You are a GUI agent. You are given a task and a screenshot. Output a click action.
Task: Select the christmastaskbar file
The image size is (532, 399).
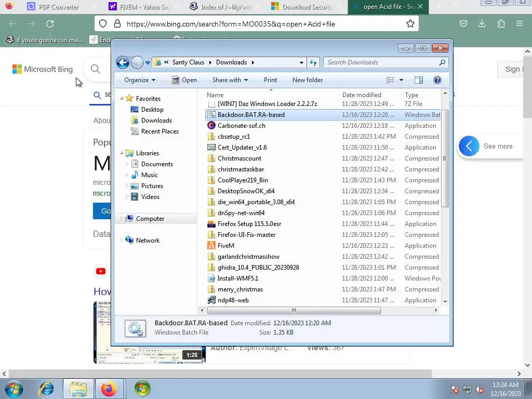(241, 169)
